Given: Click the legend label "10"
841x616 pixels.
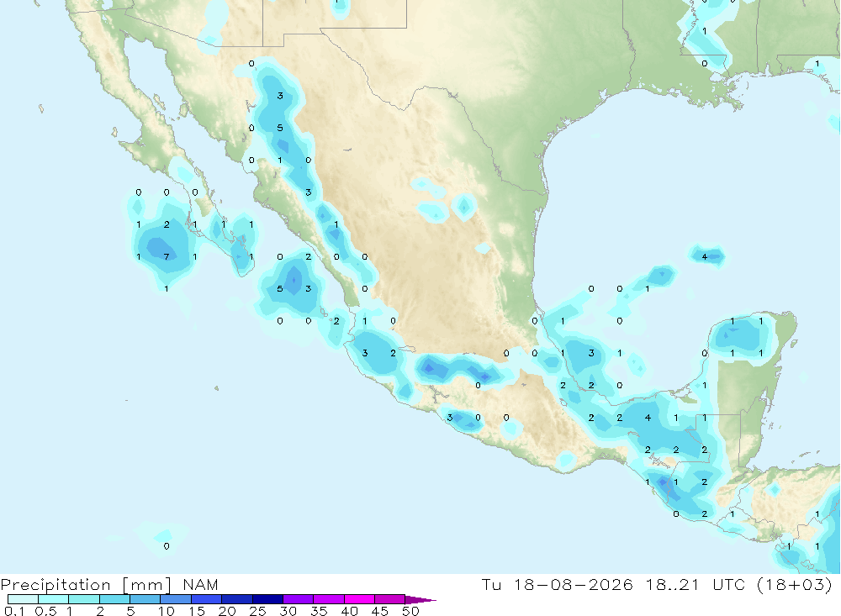Looking at the screenshot, I should click(167, 611).
